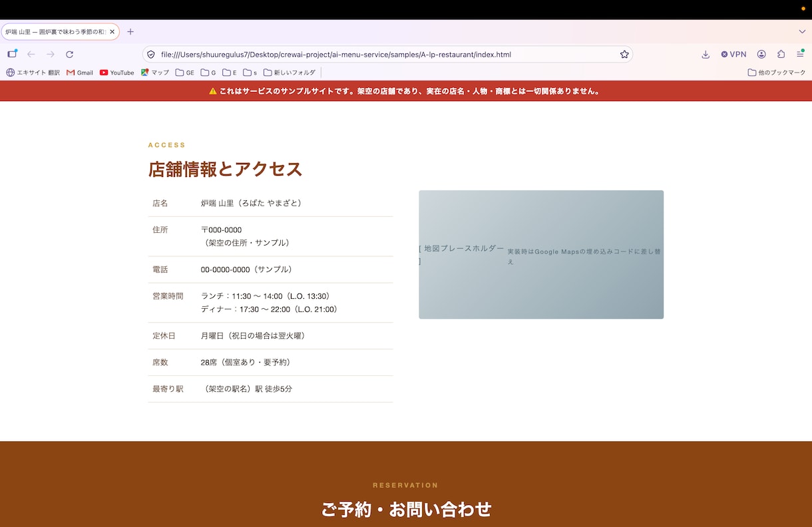Open the YouTube bookmark
This screenshot has width=812, height=527.
(x=116, y=73)
